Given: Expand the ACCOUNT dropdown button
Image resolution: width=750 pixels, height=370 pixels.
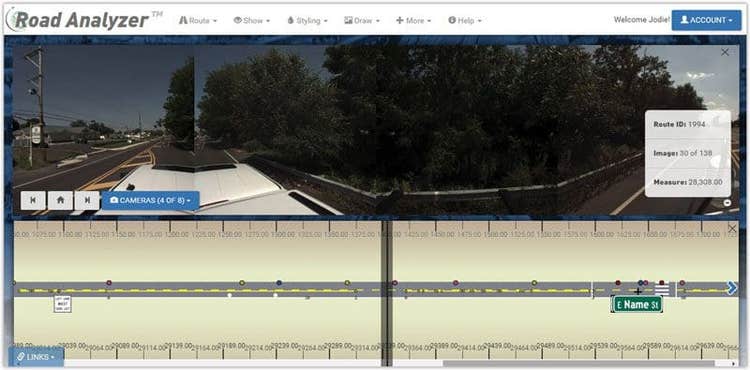Looking at the screenshot, I should click(706, 20).
